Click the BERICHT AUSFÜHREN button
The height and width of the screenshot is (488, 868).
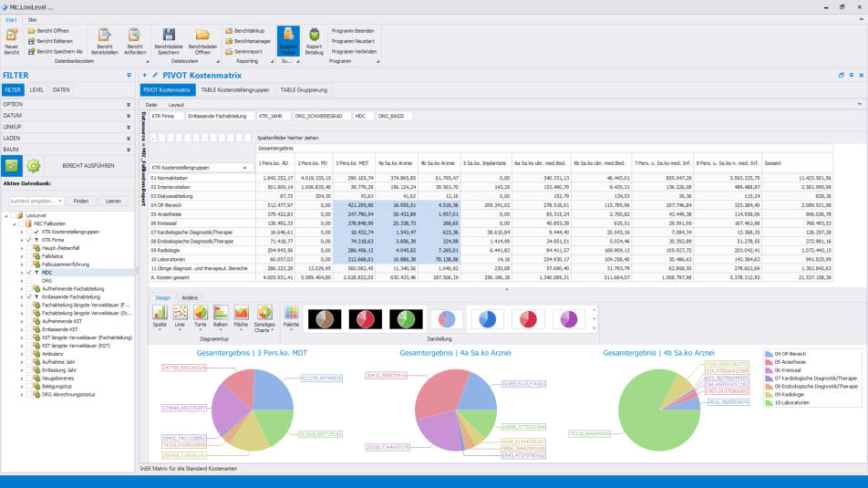88,166
